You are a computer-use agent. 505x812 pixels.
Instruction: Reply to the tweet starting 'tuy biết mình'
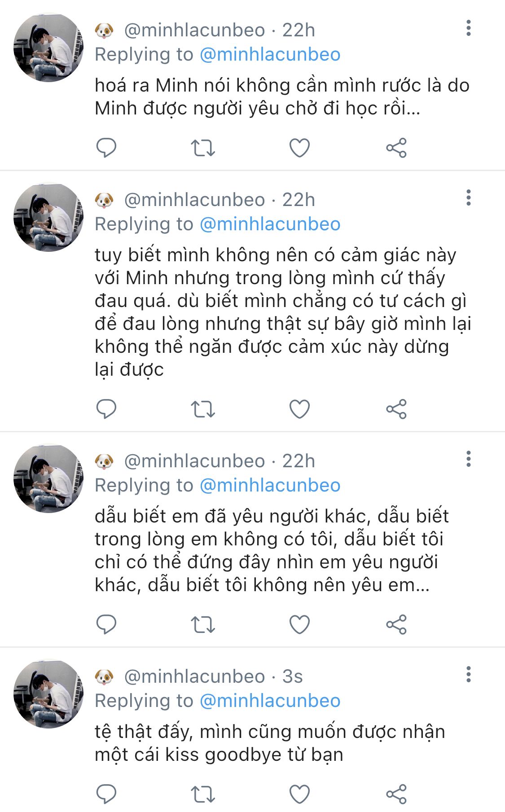[106, 409]
